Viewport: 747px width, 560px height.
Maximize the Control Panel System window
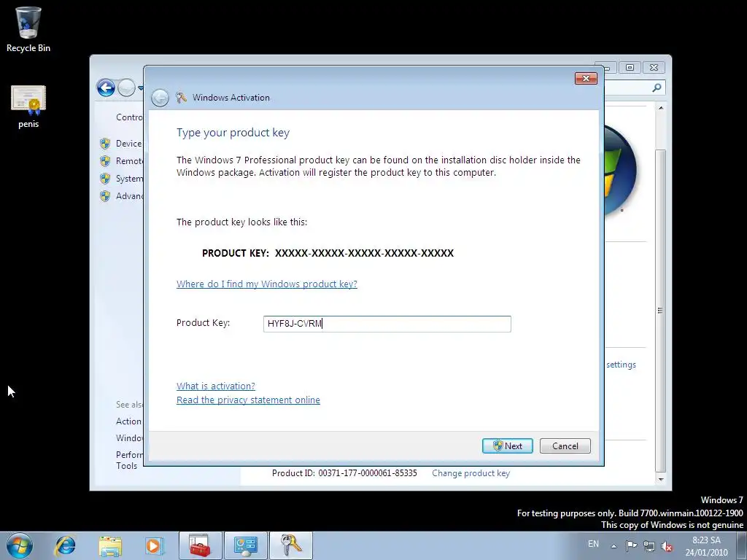pos(630,68)
